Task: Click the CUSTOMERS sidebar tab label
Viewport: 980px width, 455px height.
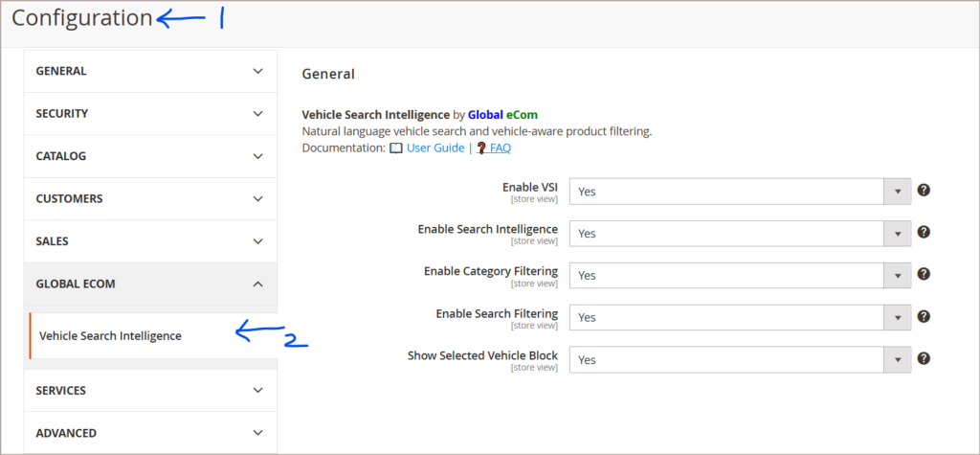Action: coord(69,198)
